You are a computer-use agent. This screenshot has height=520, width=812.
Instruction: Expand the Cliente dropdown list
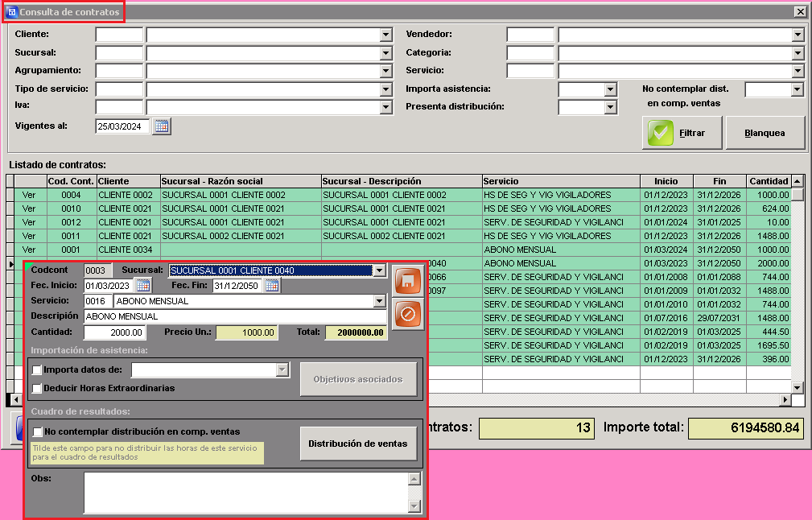(x=385, y=35)
